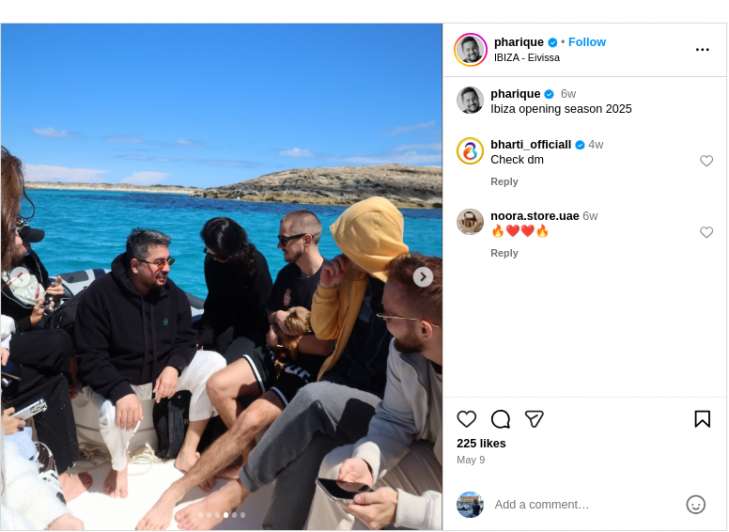Screen dimensions: 729x532
Task: Save post with the bookmark icon
Action: point(702,419)
